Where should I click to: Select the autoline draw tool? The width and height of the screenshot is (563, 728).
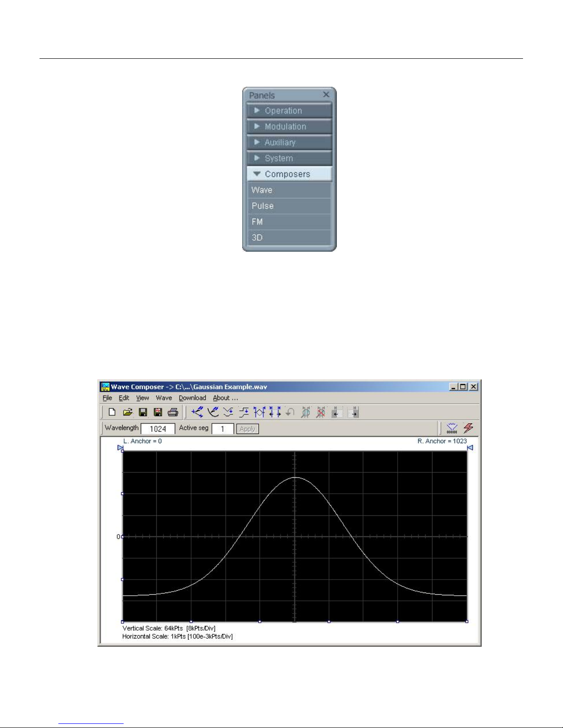[197, 412]
